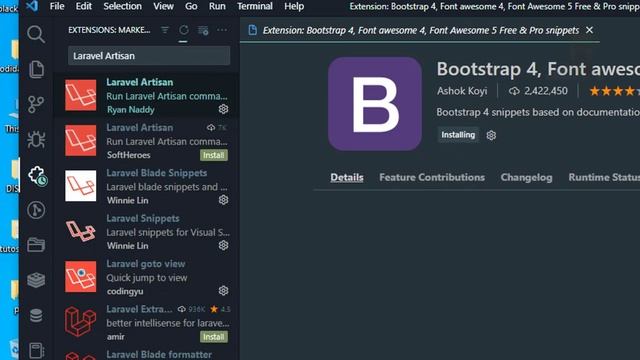This screenshot has height=360, width=640.
Task: Open the Run and Debug view
Action: click(x=36, y=140)
